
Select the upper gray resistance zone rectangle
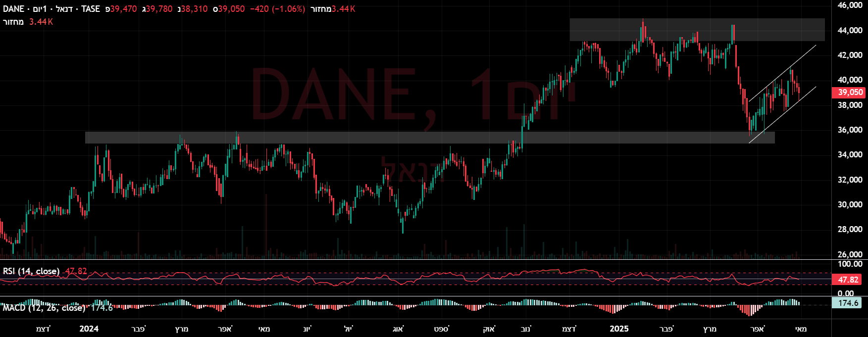point(697,30)
